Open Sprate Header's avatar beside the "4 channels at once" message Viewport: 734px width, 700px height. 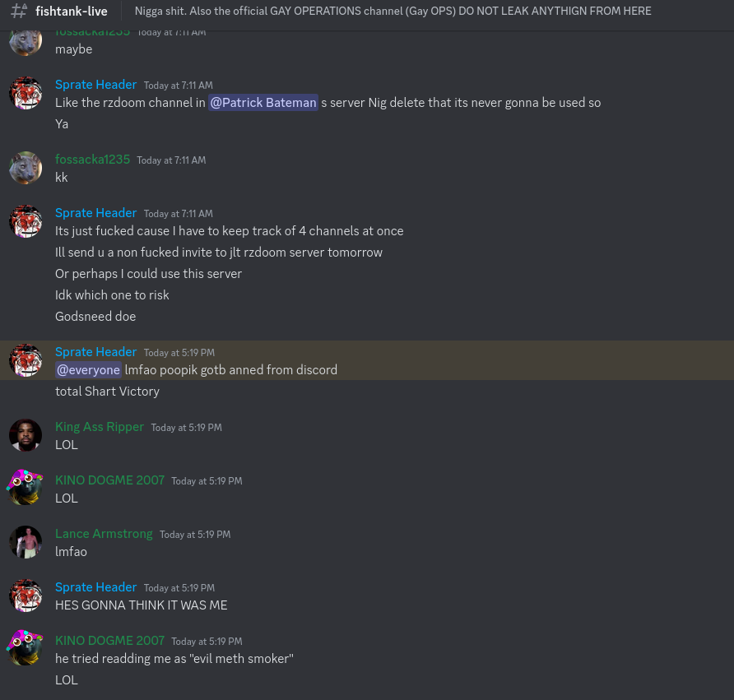[26, 221]
